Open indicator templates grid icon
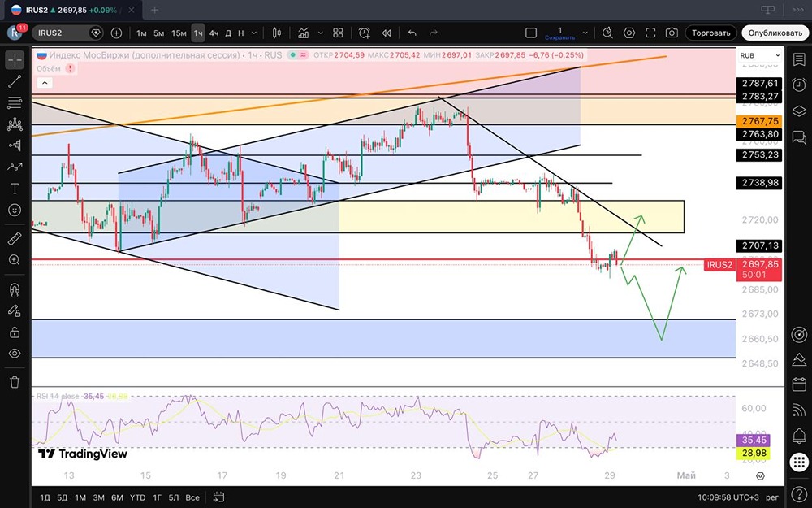This screenshot has height=508, width=812. (x=338, y=33)
